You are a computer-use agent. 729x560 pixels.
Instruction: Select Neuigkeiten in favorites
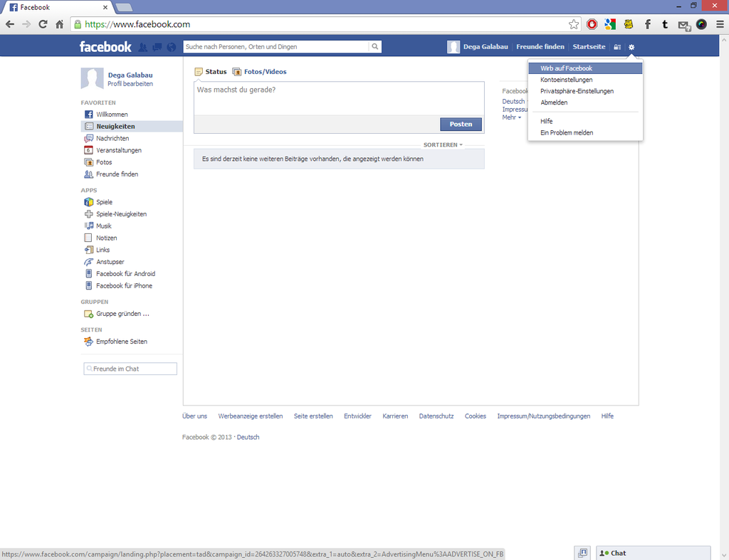pyautogui.click(x=115, y=127)
